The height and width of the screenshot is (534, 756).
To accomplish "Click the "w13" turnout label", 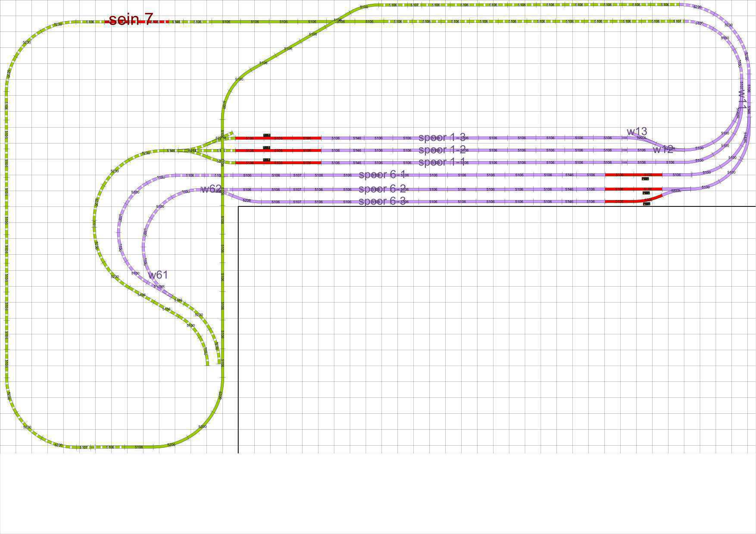I will click(x=637, y=131).
